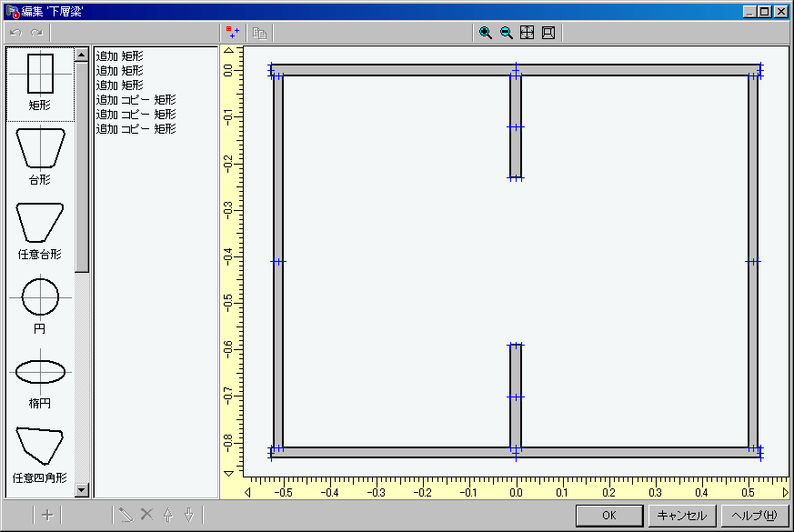The image size is (794, 532).
Task: Click the zoom window frame icon
Action: tap(548, 33)
